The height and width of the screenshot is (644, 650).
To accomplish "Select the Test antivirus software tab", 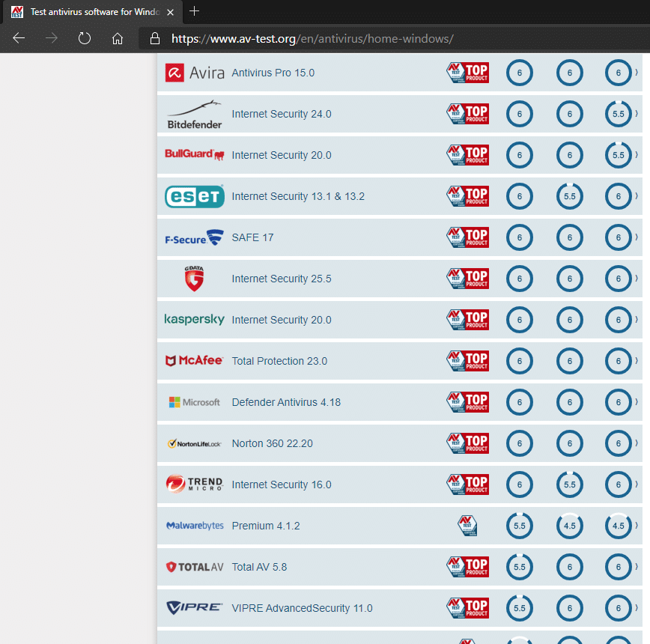I will [x=92, y=12].
